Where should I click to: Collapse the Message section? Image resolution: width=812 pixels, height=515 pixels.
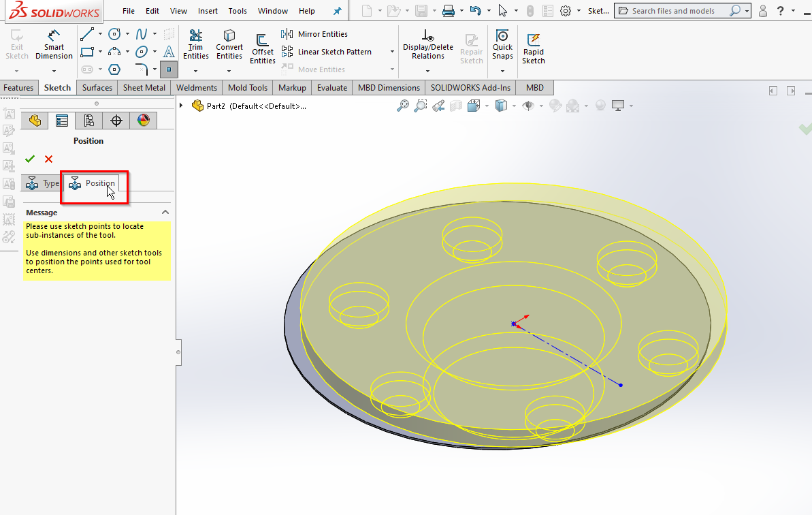tap(165, 213)
